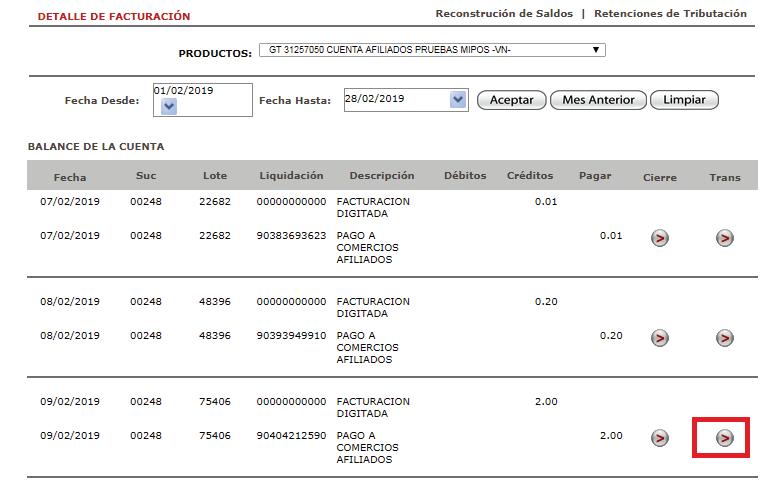763x480 pixels.
Task: Select liquidación number 90404212590
Action: tap(291, 435)
